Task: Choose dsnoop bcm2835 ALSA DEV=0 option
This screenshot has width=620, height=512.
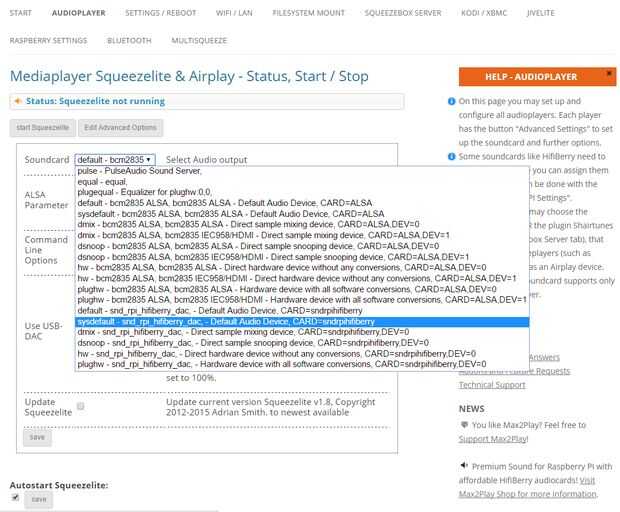Action: (302, 246)
